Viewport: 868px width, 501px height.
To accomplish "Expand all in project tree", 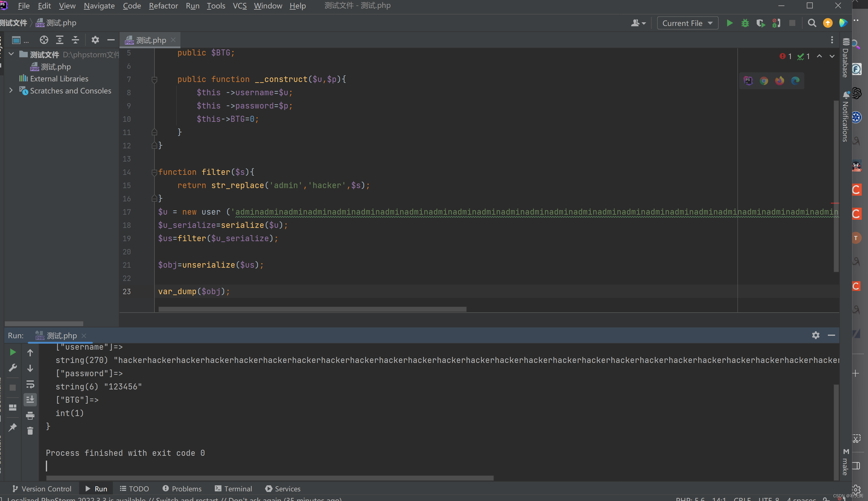I will pyautogui.click(x=59, y=40).
